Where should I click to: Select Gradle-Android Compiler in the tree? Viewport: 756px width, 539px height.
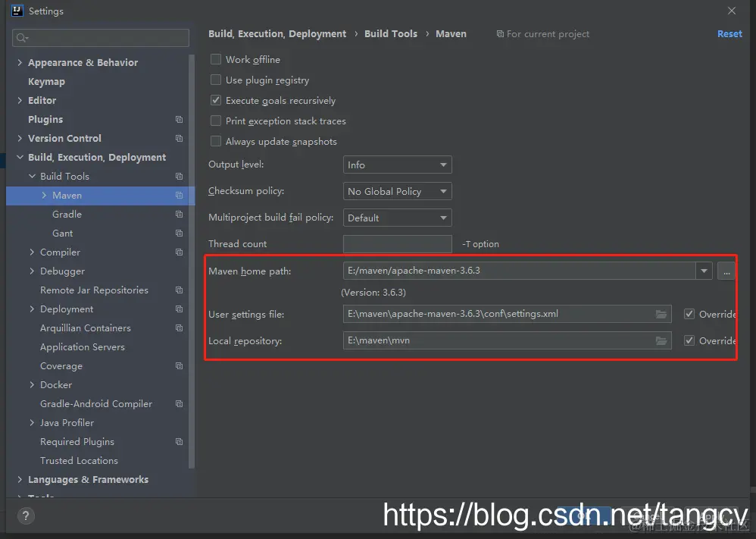[96, 404]
